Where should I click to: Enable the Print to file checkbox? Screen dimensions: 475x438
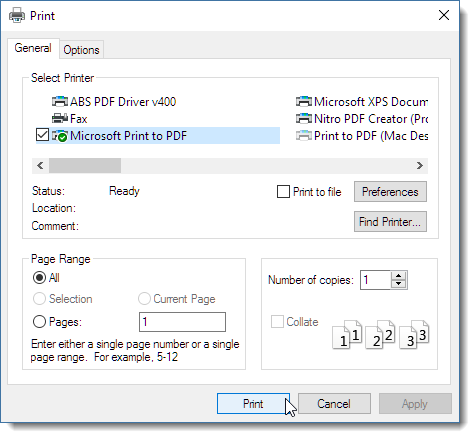[283, 192]
